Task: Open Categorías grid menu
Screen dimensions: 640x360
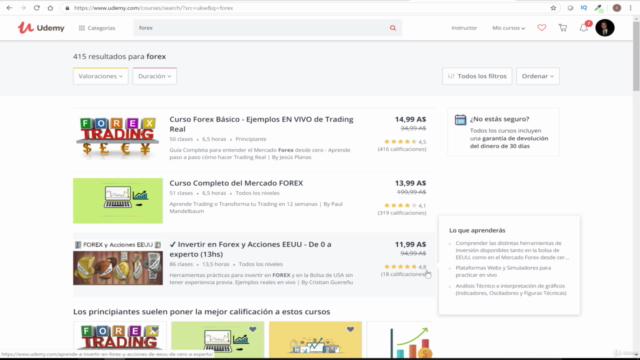Action: pos(97,28)
